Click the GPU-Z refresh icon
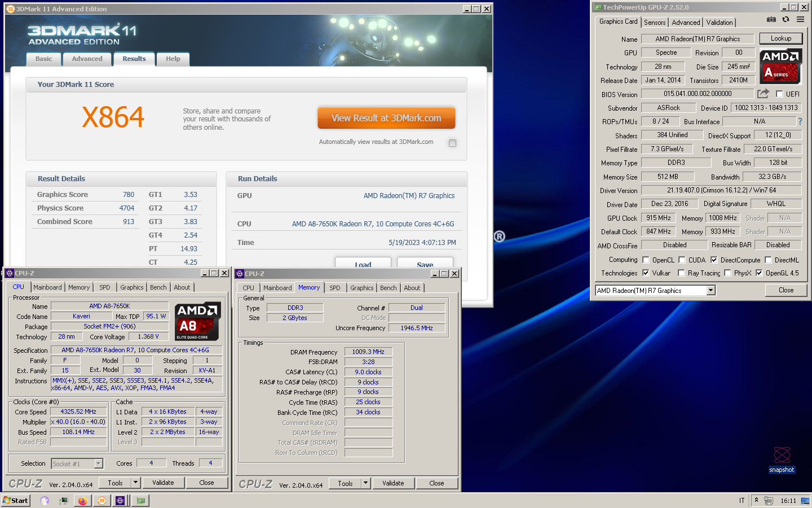The image size is (812, 508). click(785, 19)
